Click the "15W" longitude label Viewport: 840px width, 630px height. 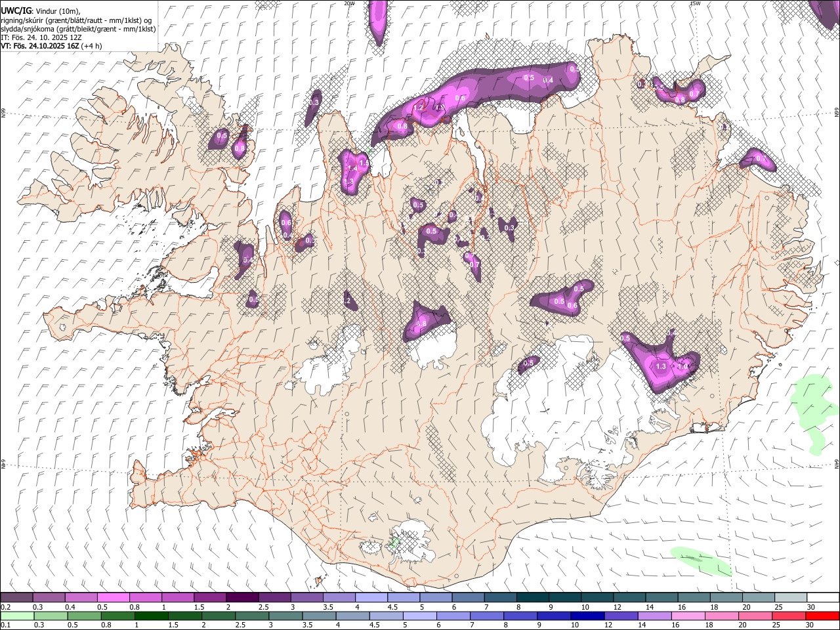(695, 3)
